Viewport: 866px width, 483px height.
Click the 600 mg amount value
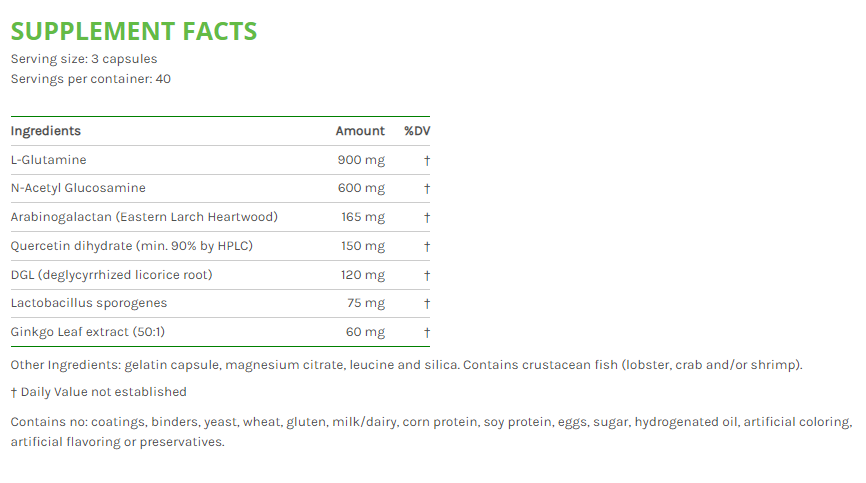point(362,188)
